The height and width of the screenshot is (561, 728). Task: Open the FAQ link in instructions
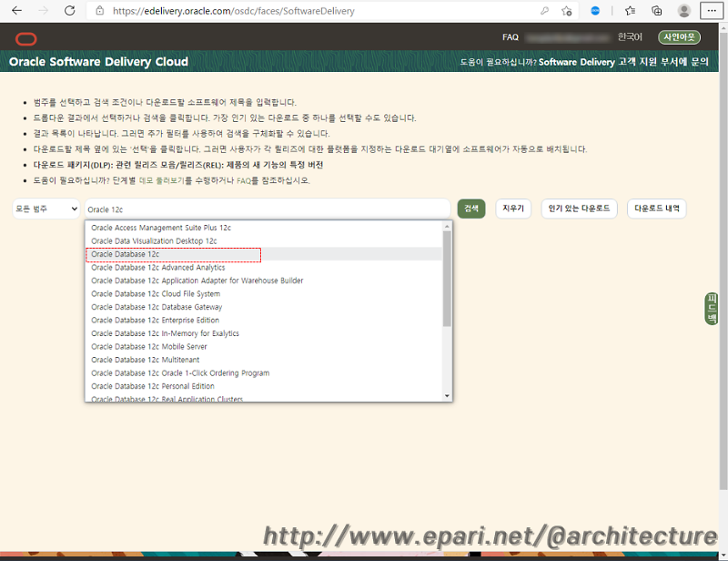pyautogui.click(x=244, y=180)
